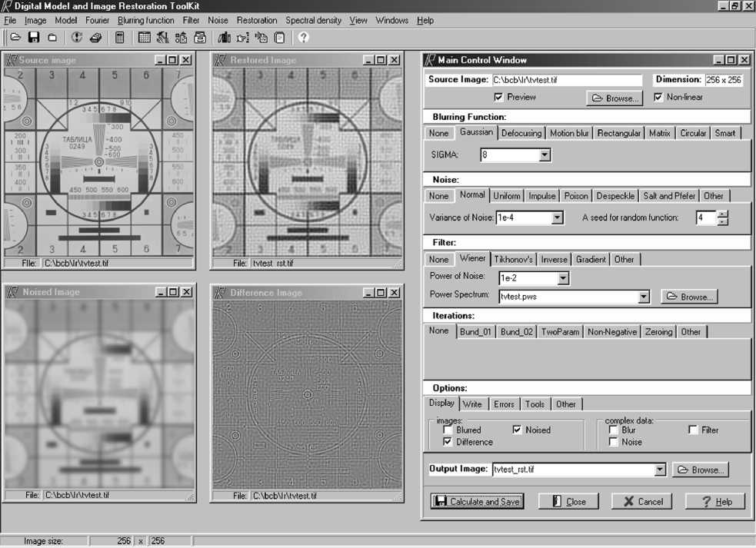
Task: Click the Open file toolbar icon
Action: pos(15,37)
